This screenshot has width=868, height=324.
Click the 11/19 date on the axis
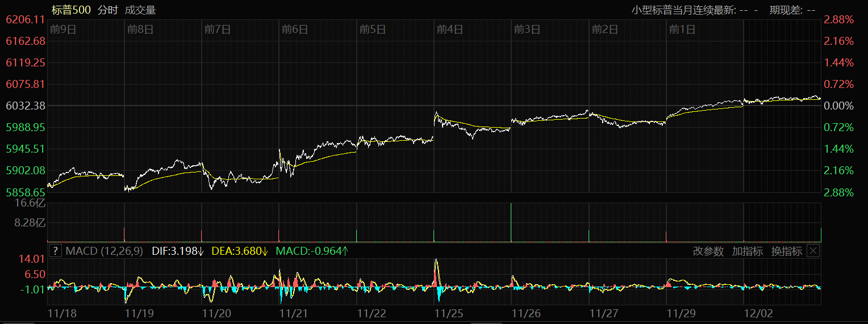point(140,313)
